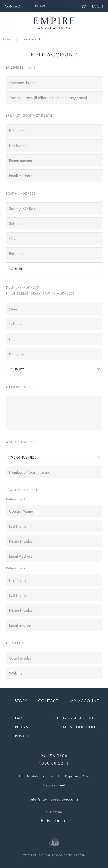Click the Company Name field
Image resolution: width=108 pixels, height=868 pixels.
click(x=54, y=82)
